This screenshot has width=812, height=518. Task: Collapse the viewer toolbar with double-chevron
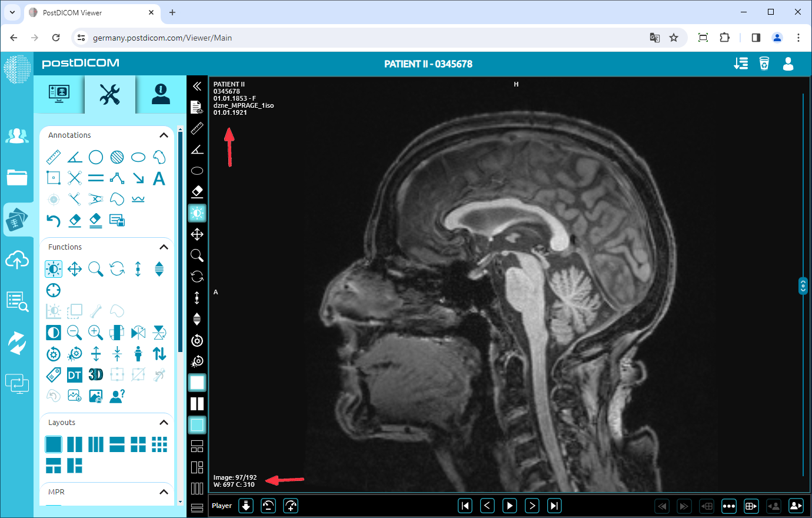click(197, 86)
